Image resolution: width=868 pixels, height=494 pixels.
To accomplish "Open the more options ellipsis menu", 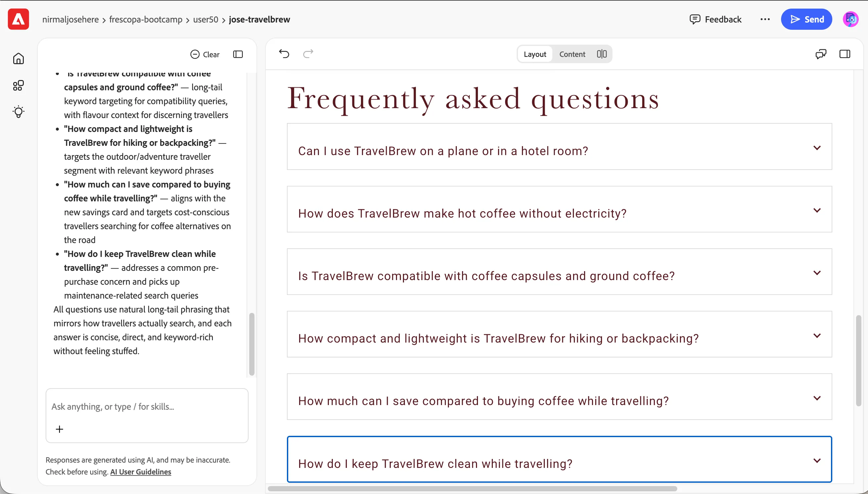I will [x=765, y=19].
